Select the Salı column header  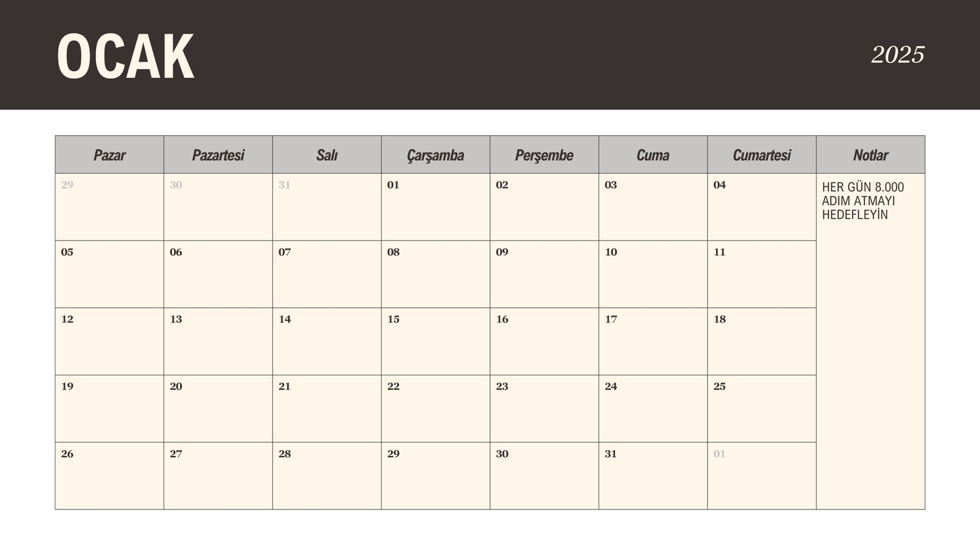point(327,155)
